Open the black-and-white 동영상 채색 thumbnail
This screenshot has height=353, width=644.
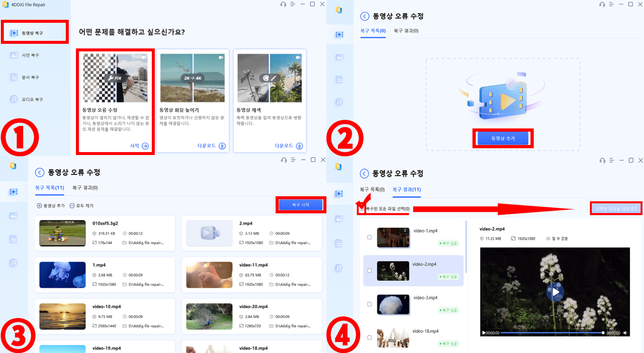tap(269, 78)
